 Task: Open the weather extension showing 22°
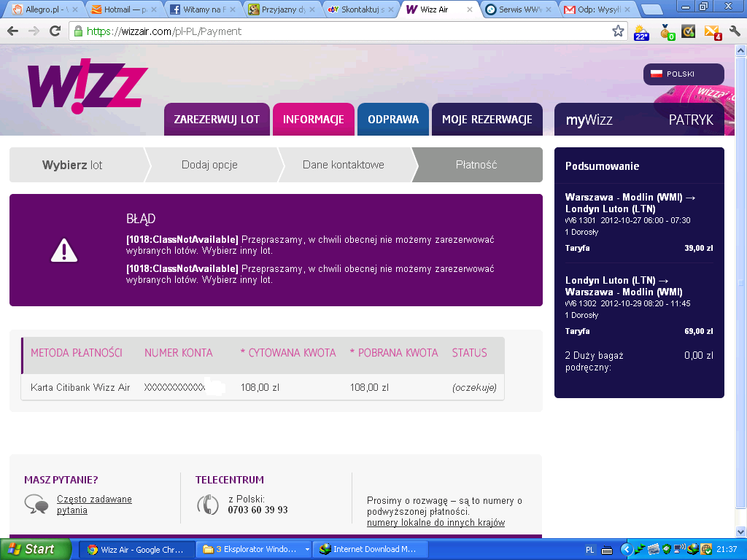641,32
